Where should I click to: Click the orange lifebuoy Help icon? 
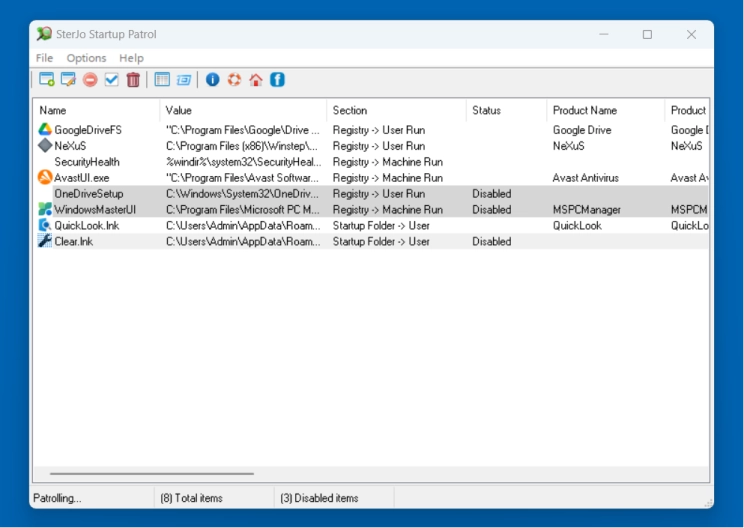234,80
